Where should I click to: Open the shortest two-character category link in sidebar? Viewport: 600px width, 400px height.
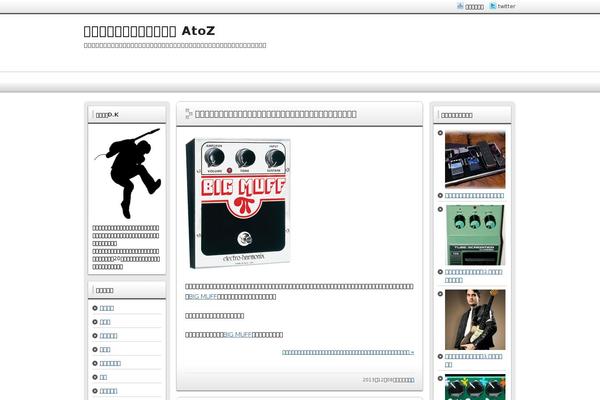[103, 377]
